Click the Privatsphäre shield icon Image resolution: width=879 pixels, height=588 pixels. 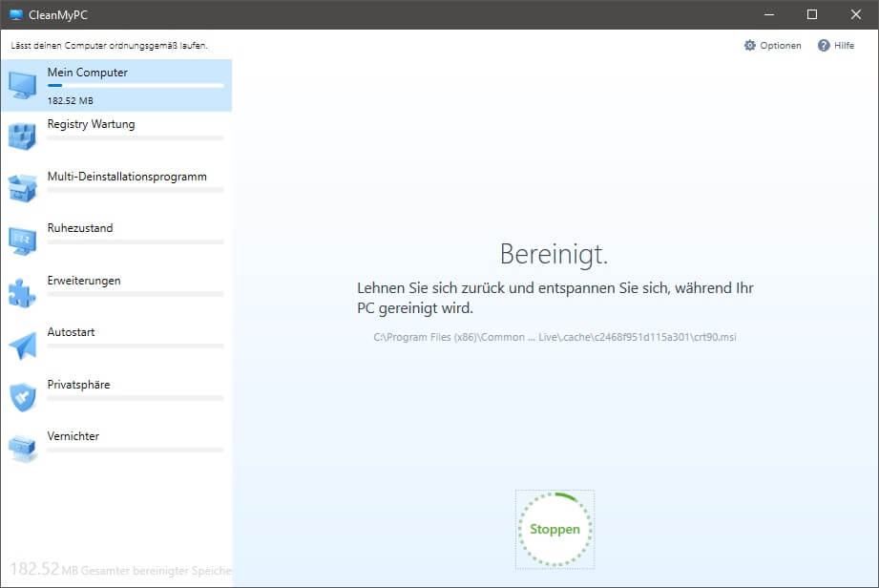(x=23, y=397)
